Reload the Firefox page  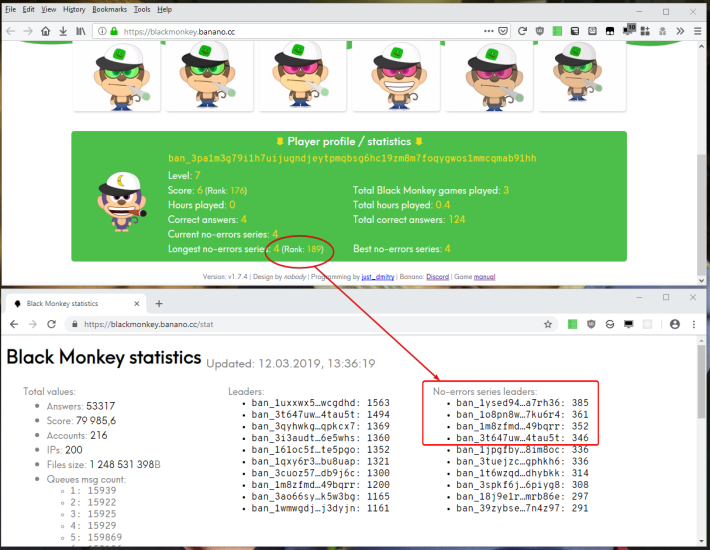(x=522, y=31)
